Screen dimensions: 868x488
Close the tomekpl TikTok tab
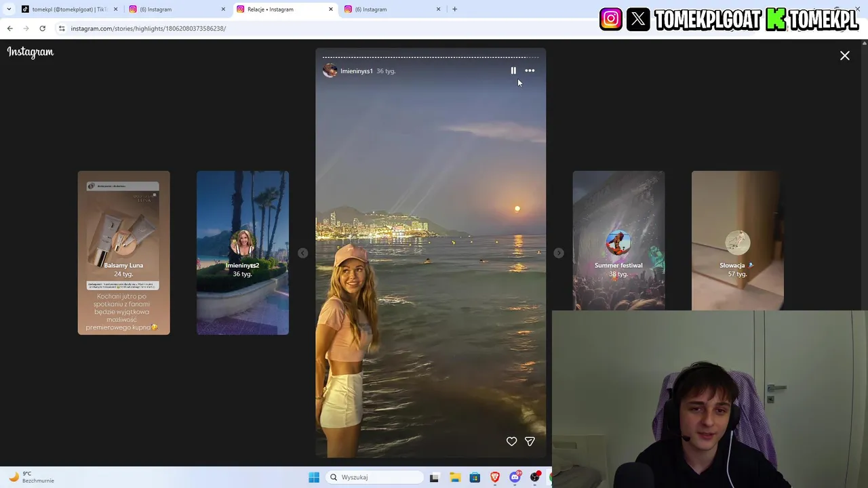115,9
